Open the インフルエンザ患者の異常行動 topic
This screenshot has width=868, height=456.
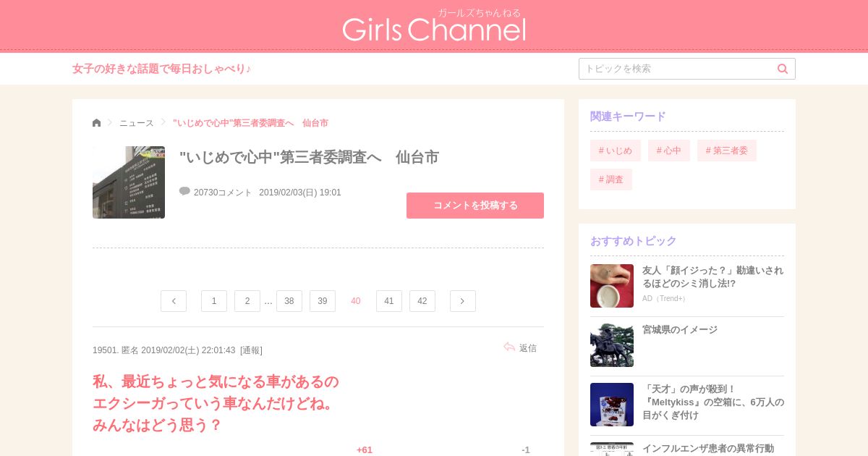[x=708, y=449]
